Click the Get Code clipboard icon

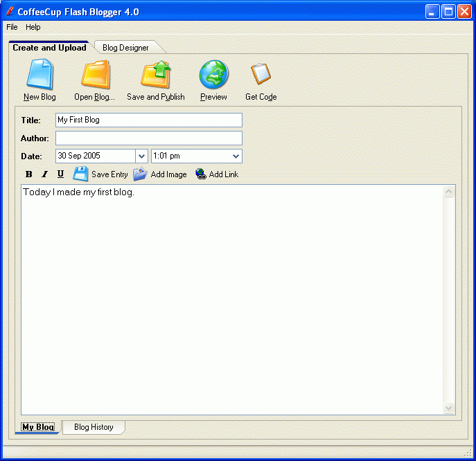(x=261, y=74)
